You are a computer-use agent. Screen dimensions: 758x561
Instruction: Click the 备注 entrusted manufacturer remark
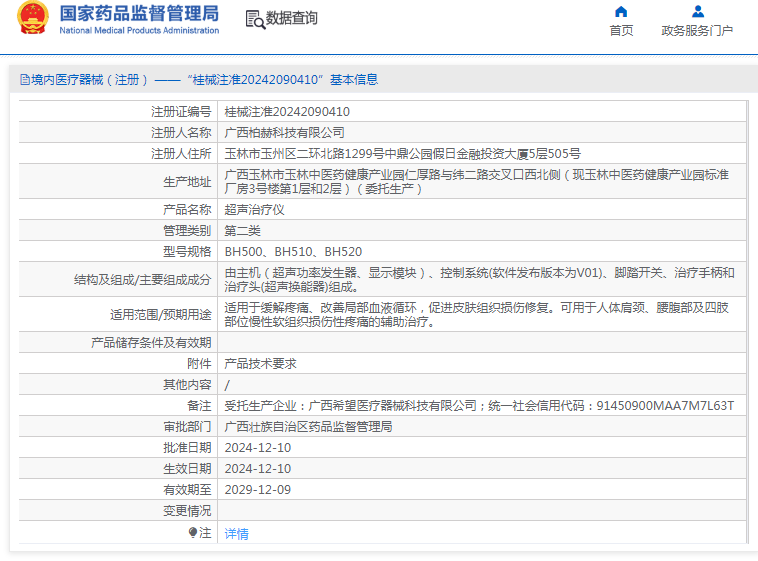pyautogui.click(x=479, y=406)
